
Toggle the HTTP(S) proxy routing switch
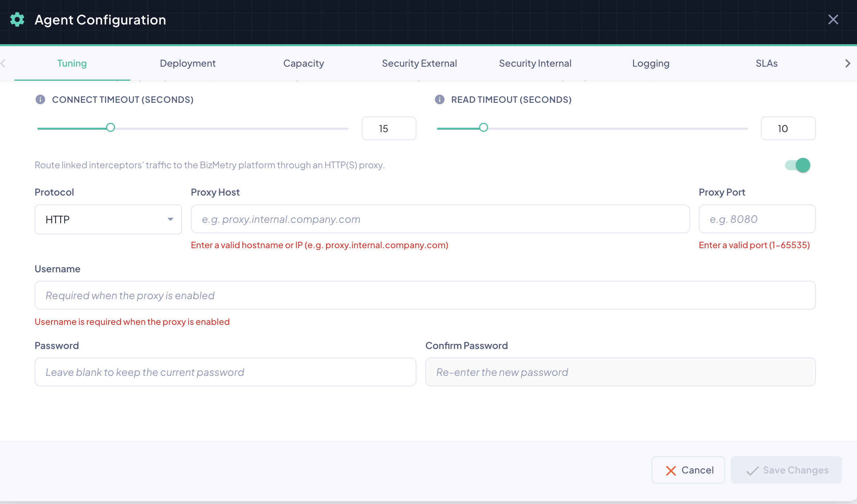798,165
